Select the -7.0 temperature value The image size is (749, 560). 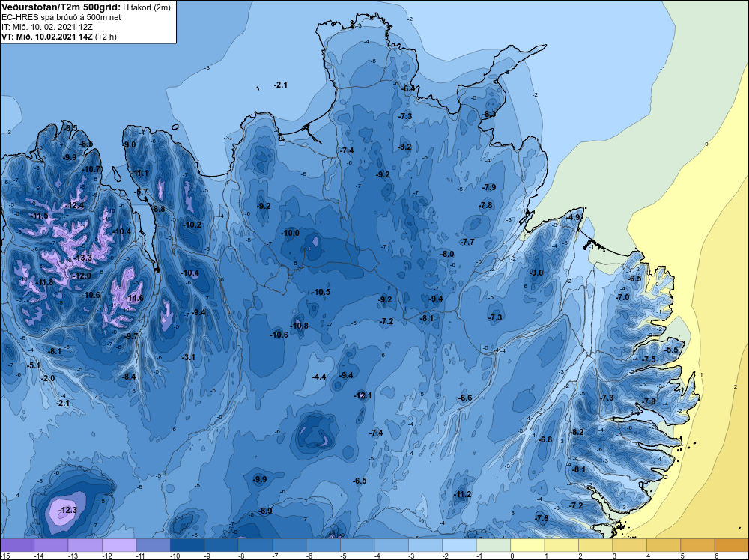pyautogui.click(x=622, y=297)
